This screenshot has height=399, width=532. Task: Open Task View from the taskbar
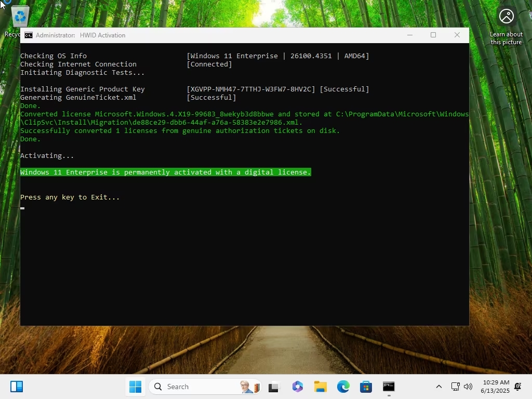pyautogui.click(x=274, y=387)
